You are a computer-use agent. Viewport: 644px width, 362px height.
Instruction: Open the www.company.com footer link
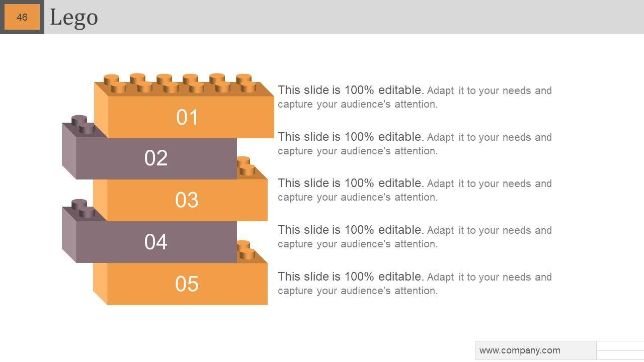pyautogui.click(x=520, y=350)
